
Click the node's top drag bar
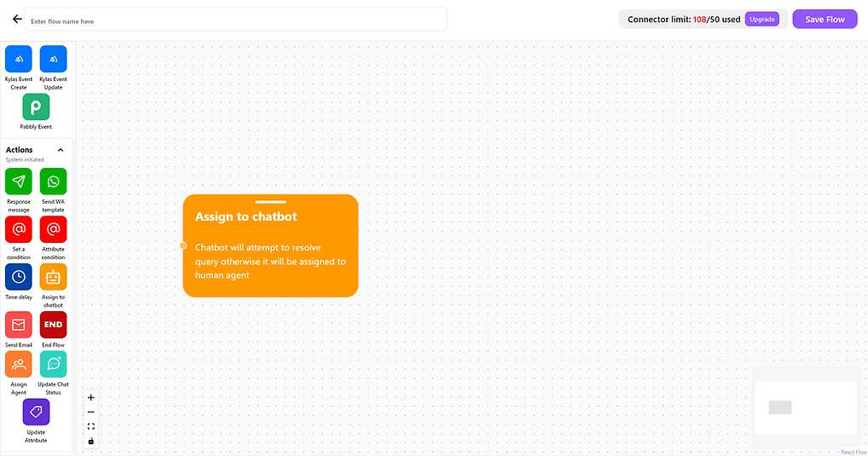tap(270, 202)
